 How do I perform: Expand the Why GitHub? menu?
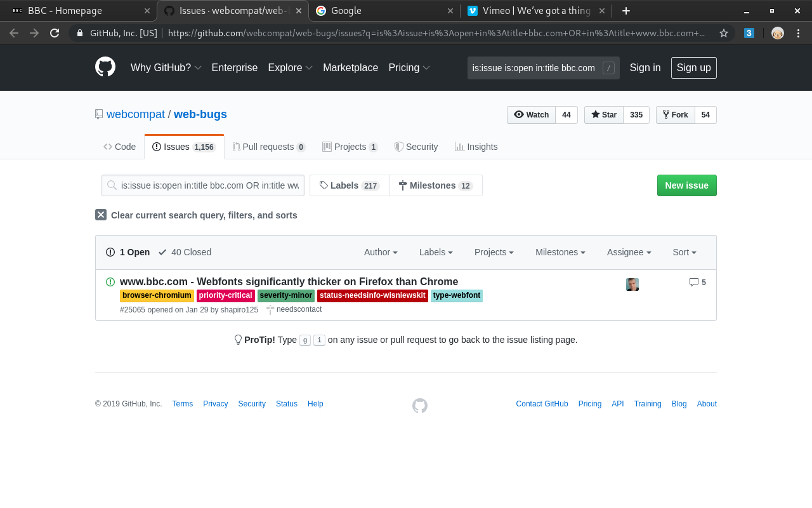click(166, 68)
